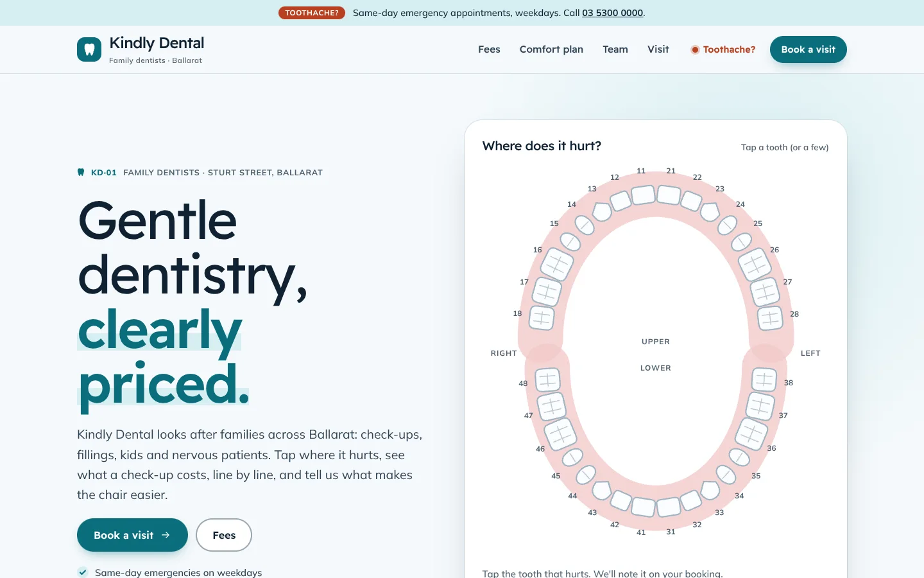Tap upper left molar tooth 27

pos(765,292)
